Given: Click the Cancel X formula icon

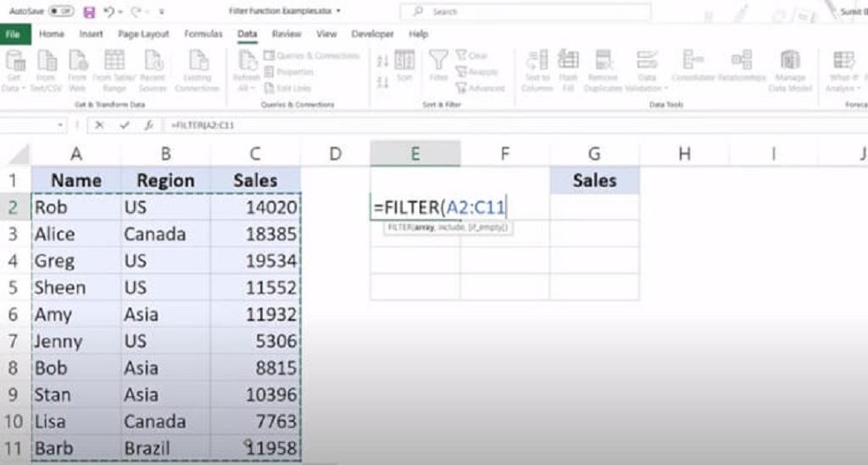Looking at the screenshot, I should 99,126.
